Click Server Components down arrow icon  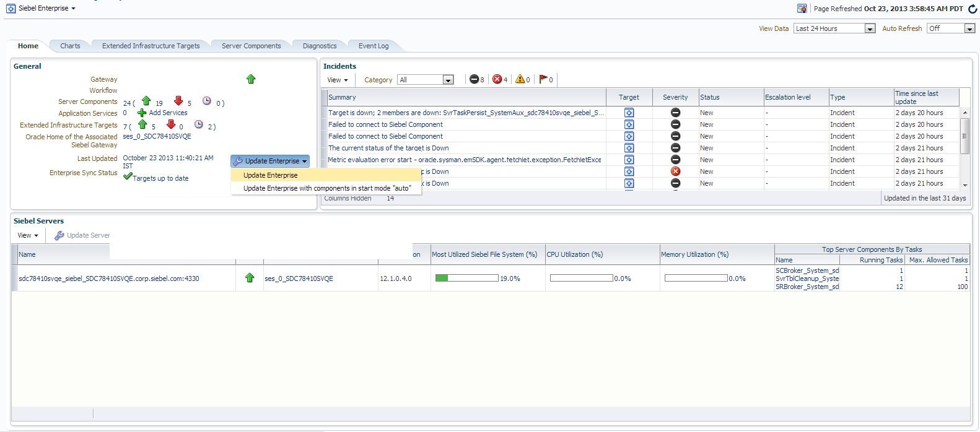coord(178,101)
